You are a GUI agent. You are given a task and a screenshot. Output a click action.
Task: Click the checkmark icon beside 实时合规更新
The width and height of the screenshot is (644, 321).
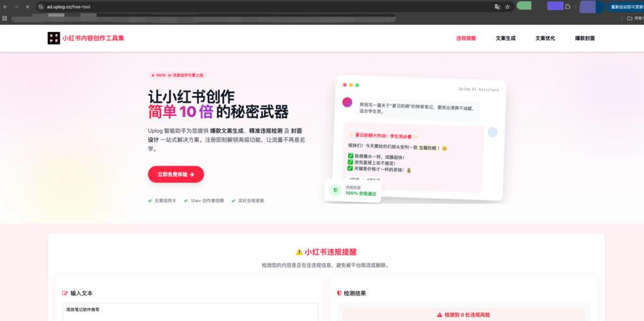[x=233, y=201]
